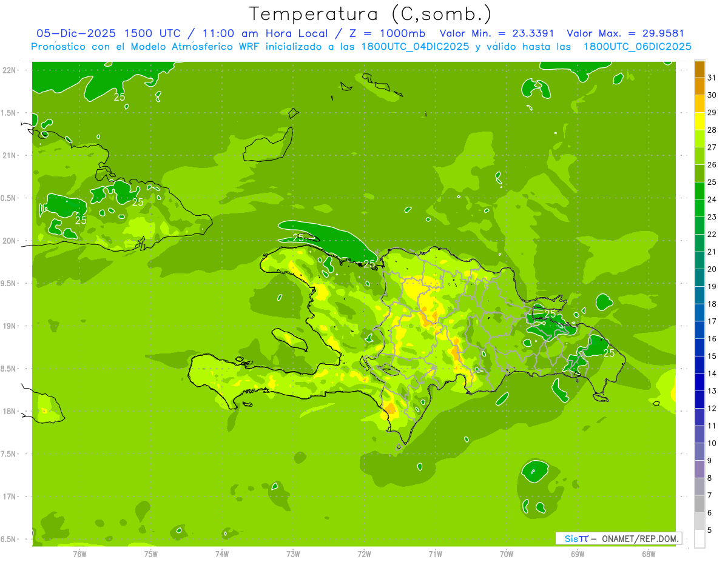Click the "74W" longitude axis label
The width and height of the screenshot is (728, 562).
[x=222, y=554]
